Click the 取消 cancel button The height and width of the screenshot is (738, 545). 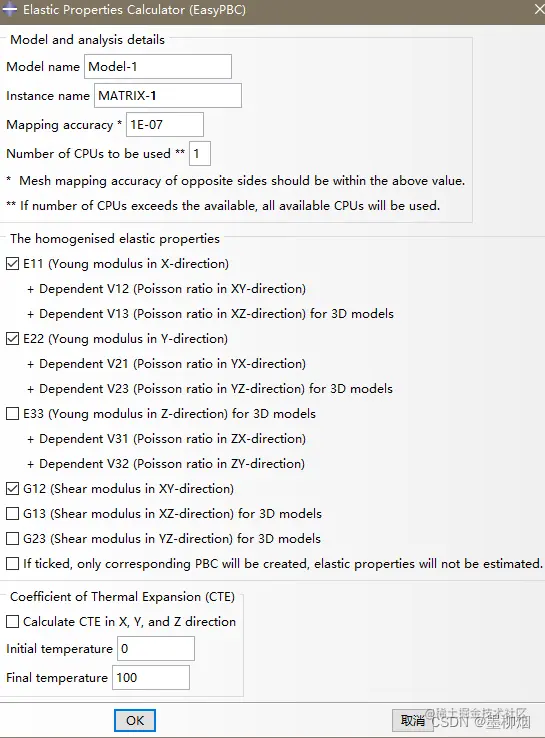pyautogui.click(x=413, y=721)
